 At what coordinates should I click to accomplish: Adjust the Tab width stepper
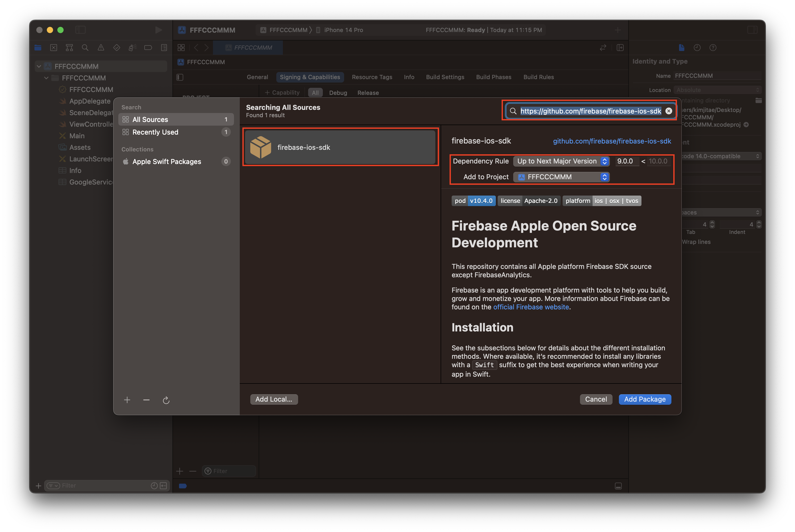712,224
